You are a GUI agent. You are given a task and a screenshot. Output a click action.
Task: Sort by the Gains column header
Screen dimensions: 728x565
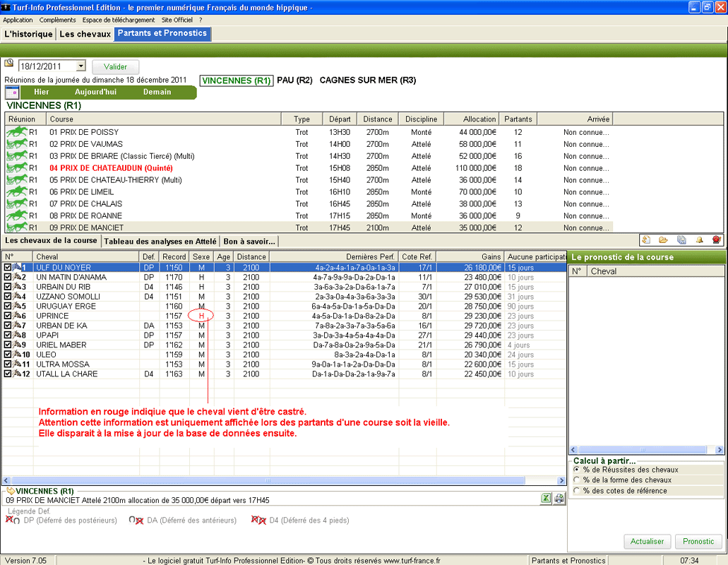pyautogui.click(x=470, y=257)
